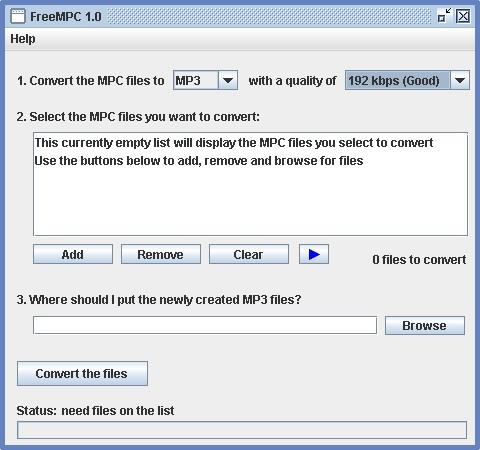Expand the MP3 format dropdown arrow
The height and width of the screenshot is (450, 480).
[x=228, y=80]
